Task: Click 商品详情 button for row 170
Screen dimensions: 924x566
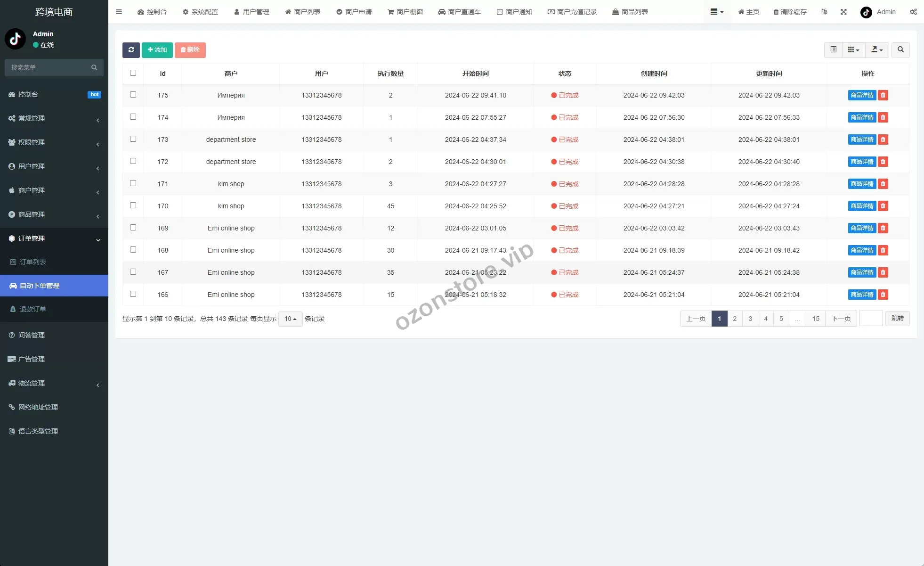Action: pyautogui.click(x=861, y=206)
